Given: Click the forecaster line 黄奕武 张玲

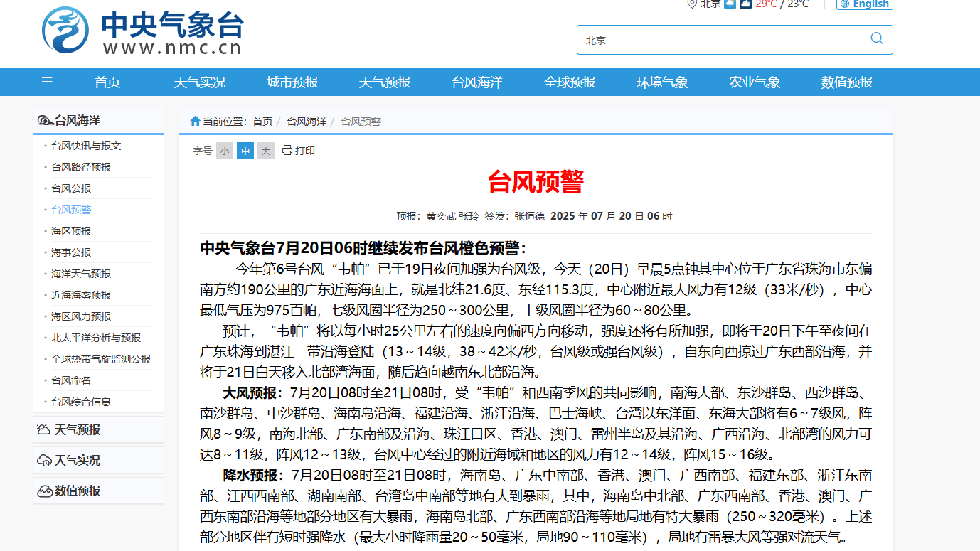Looking at the screenshot, I should coord(452,216).
